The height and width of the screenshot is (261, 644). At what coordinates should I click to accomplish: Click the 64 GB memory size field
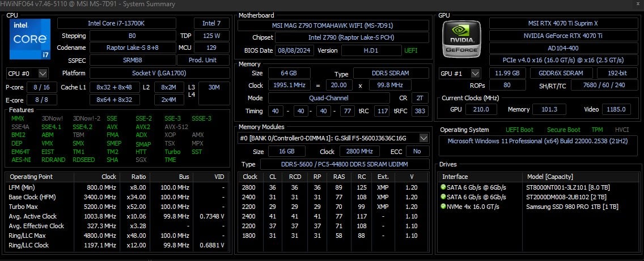click(289, 74)
